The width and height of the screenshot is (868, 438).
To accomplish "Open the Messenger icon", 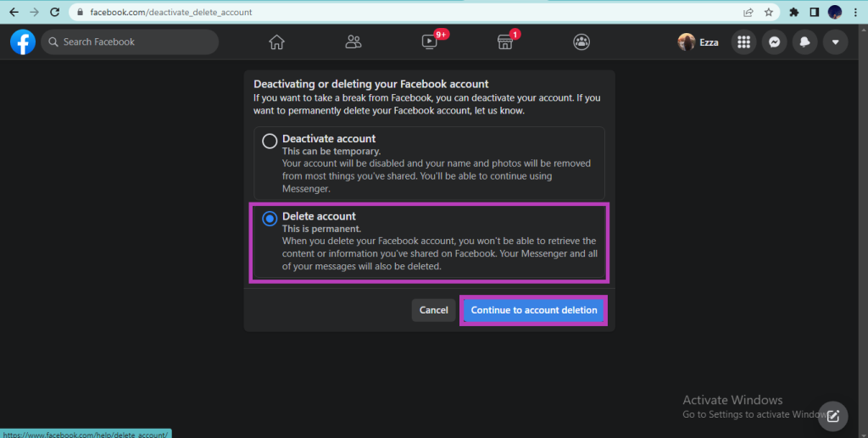I will click(x=775, y=42).
